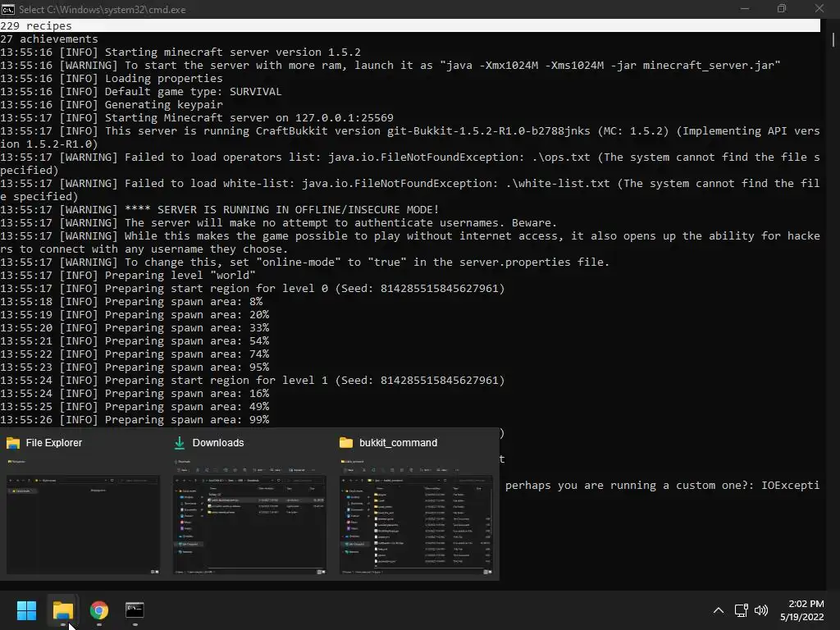
Task: Click the 'Generating keypair' log line
Action: click(112, 104)
